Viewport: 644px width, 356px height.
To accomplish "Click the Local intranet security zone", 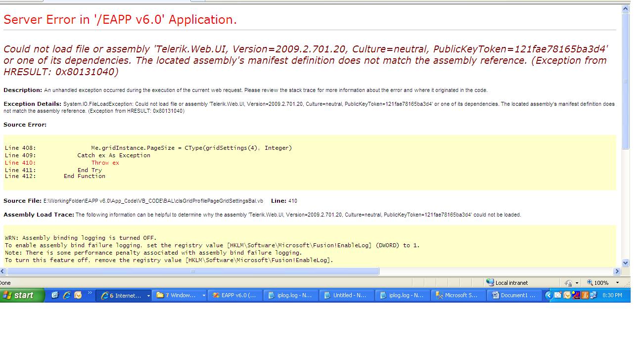I will pyautogui.click(x=506, y=283).
